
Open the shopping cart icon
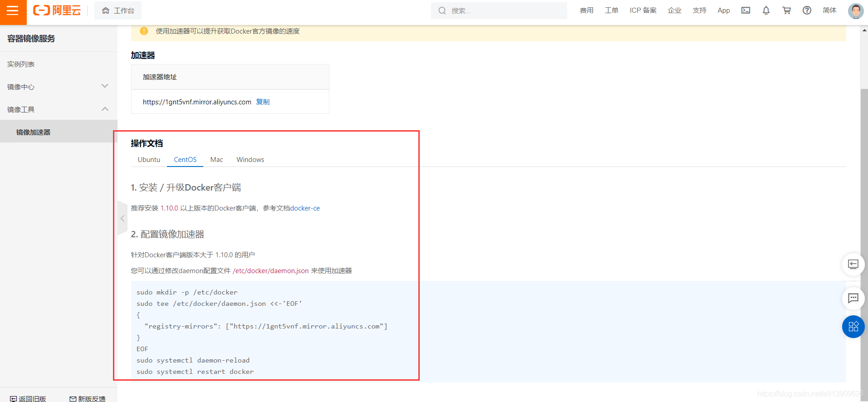tap(787, 10)
